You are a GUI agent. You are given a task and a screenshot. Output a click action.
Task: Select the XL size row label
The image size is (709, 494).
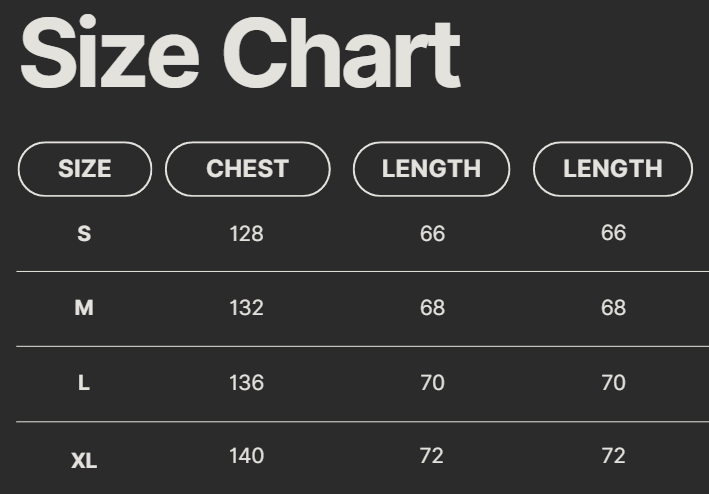click(x=84, y=461)
